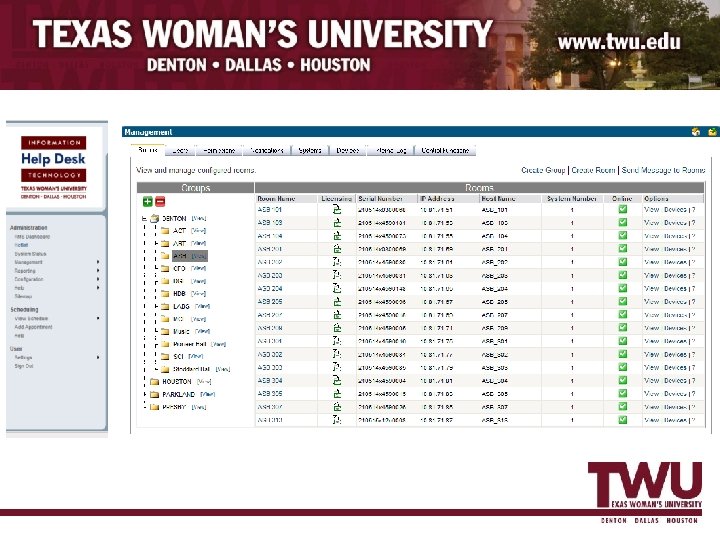Viewport: 720px width, 540px height.
Task: Click the green add group icon
Action: point(147,201)
